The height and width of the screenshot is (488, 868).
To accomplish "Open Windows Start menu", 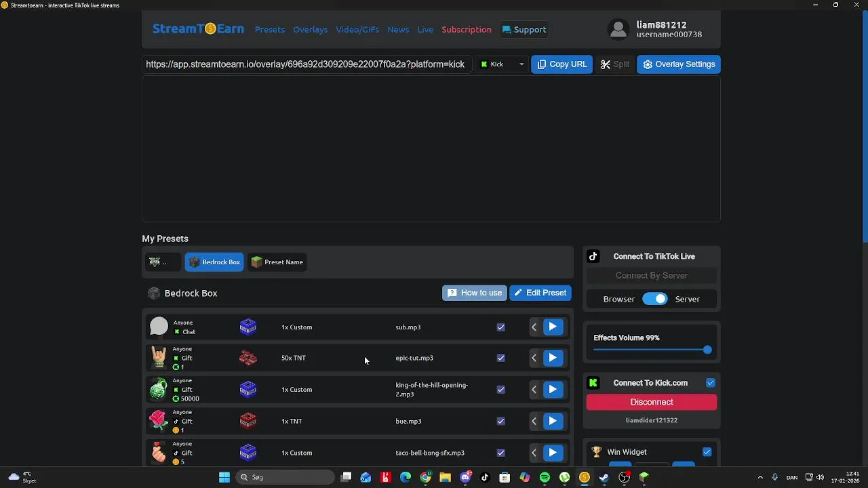I will pos(224,477).
